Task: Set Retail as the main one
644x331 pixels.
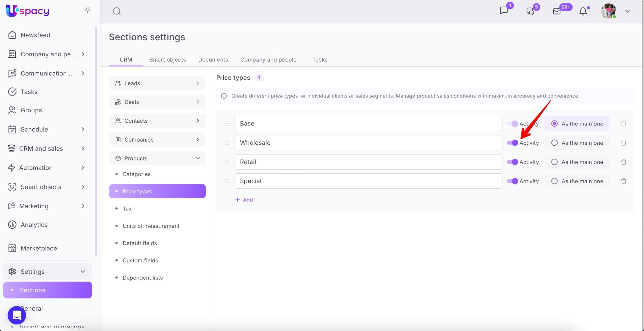Action: (x=554, y=162)
